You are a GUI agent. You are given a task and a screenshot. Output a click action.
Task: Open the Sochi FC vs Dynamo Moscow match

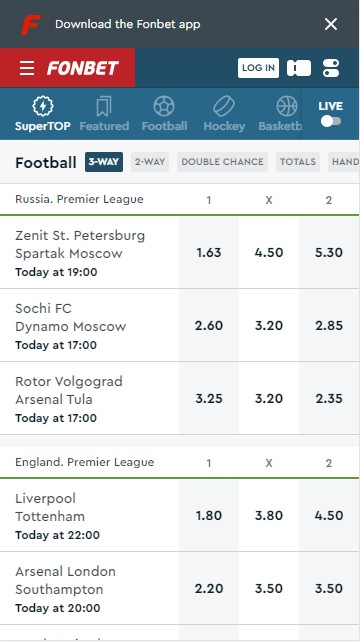(89, 326)
